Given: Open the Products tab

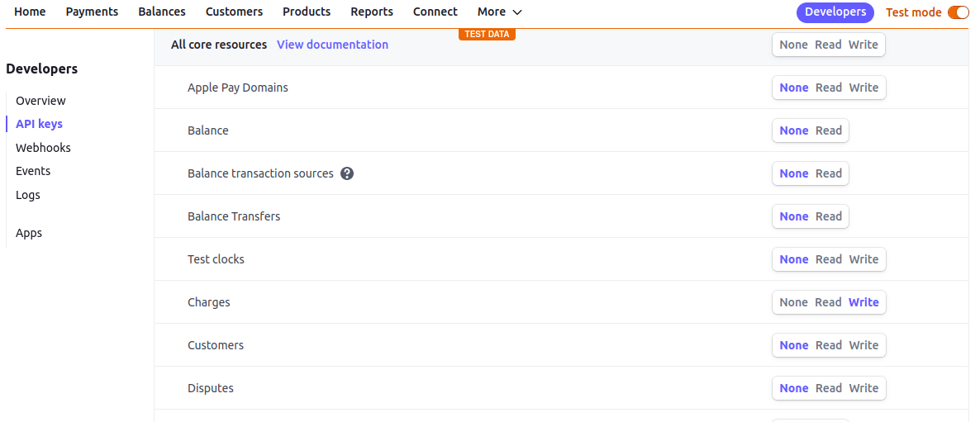Looking at the screenshot, I should [307, 12].
